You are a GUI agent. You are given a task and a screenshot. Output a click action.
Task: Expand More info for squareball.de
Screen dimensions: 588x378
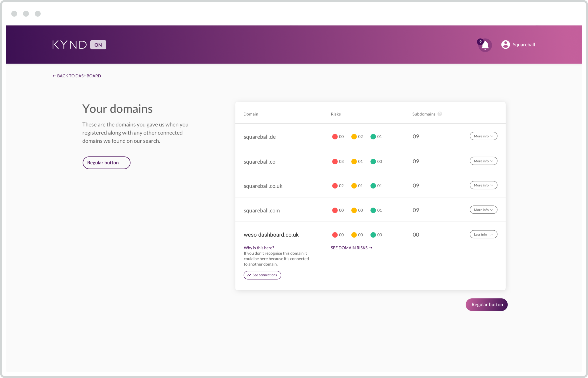483,136
